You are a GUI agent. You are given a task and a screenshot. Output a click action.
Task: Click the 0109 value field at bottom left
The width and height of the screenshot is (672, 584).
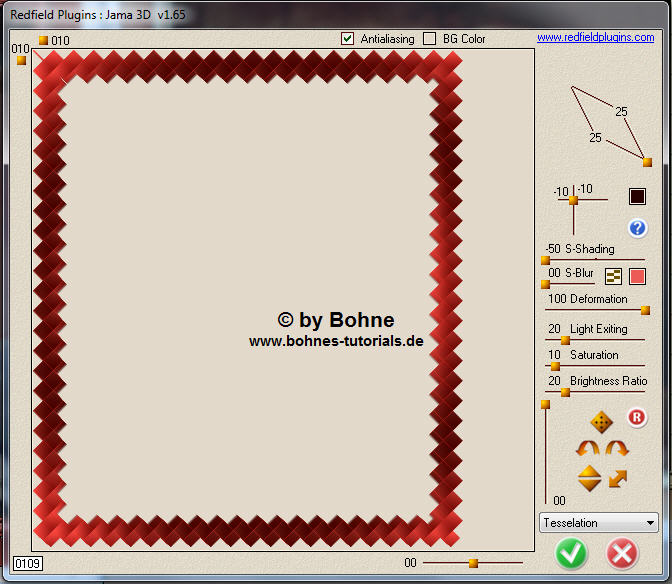pyautogui.click(x=28, y=564)
